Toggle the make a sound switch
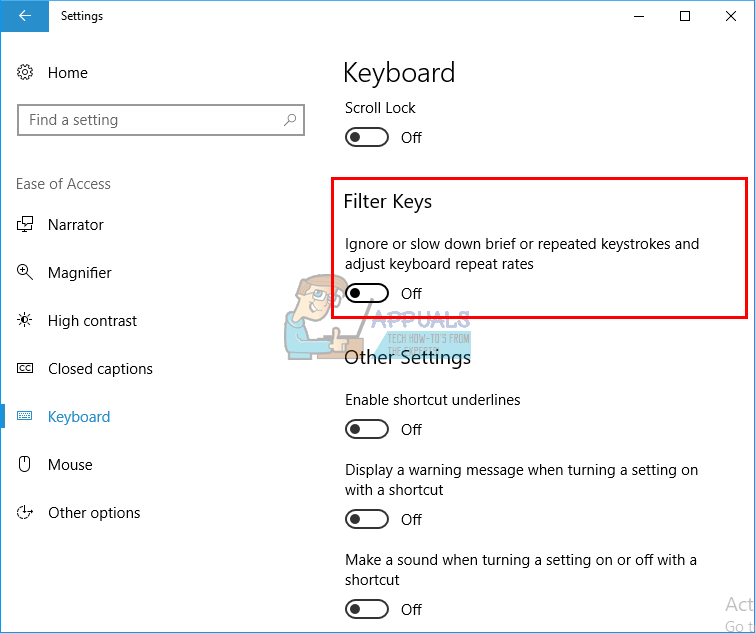This screenshot has height=633, width=755. (x=367, y=610)
